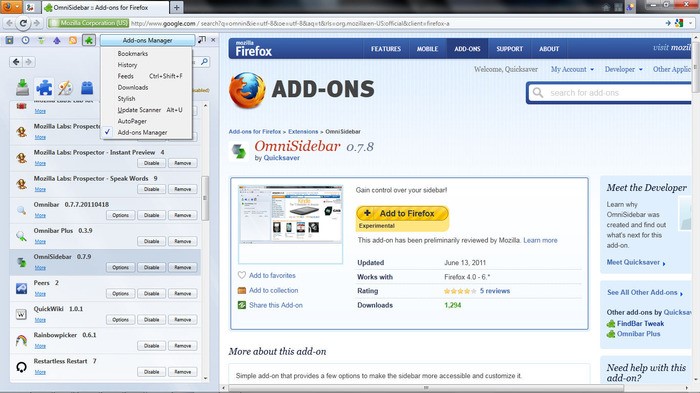This screenshot has height=393, width=700.
Task: Go back in browser navigation toolbar
Action: pyautogui.click(x=9, y=23)
